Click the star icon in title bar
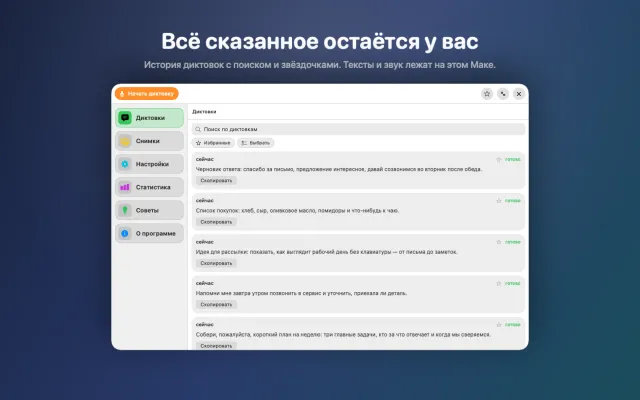 [x=487, y=94]
